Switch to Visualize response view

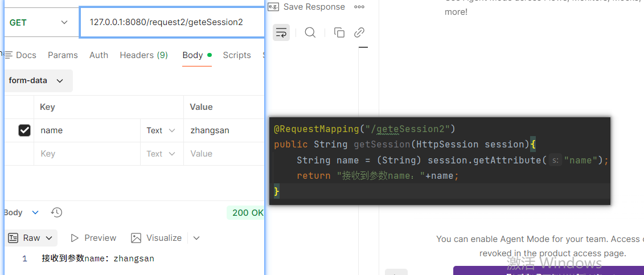[156, 238]
